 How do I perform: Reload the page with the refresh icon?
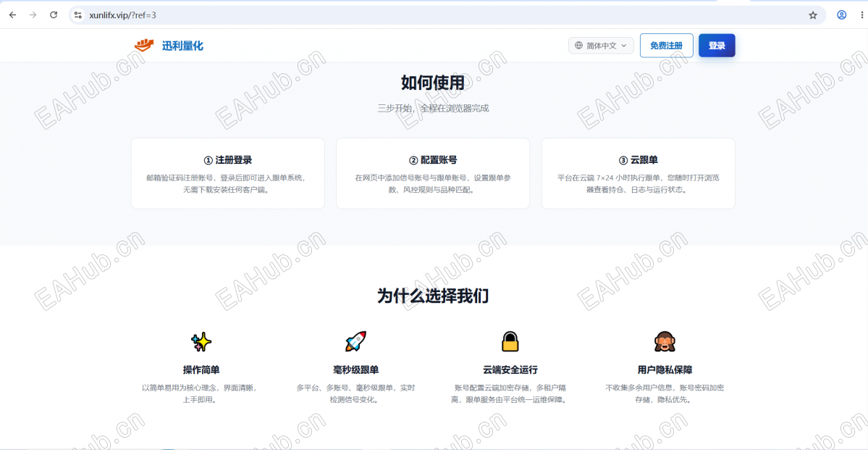(54, 15)
